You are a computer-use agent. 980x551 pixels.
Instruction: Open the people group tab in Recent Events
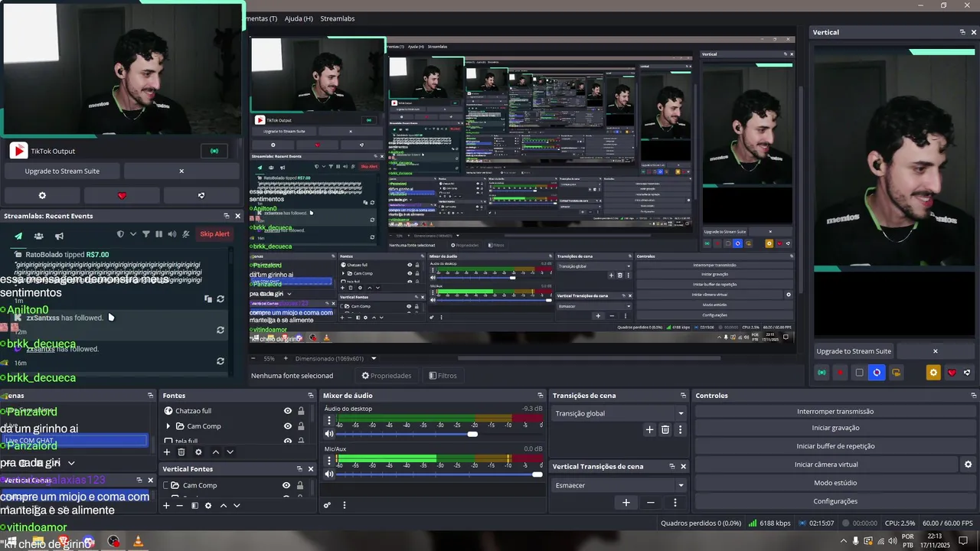pos(38,235)
